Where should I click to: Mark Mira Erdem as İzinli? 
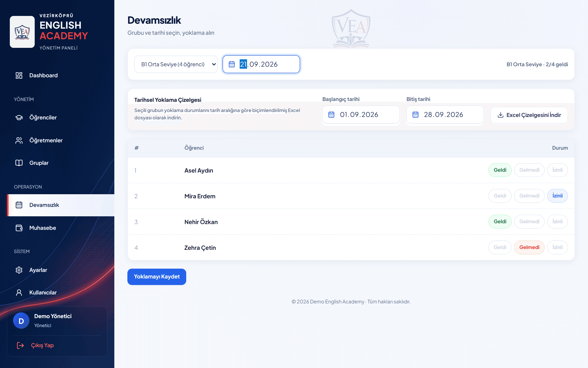click(557, 196)
